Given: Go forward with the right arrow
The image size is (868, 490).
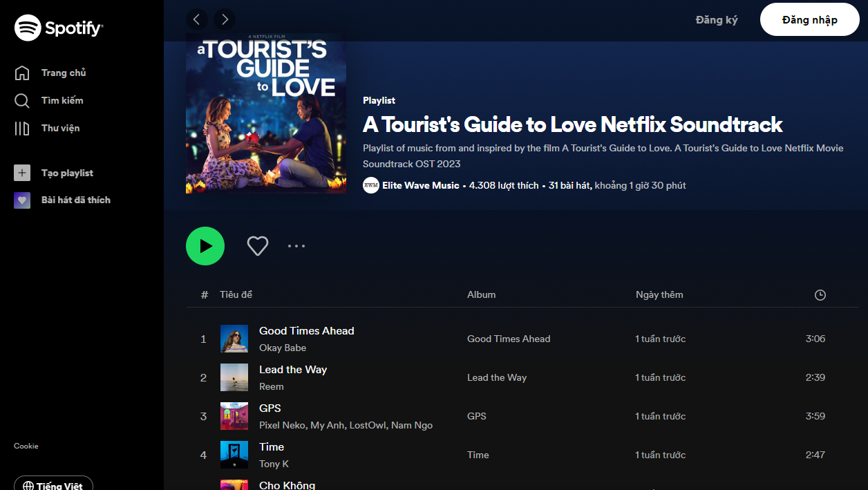Looking at the screenshot, I should point(225,19).
